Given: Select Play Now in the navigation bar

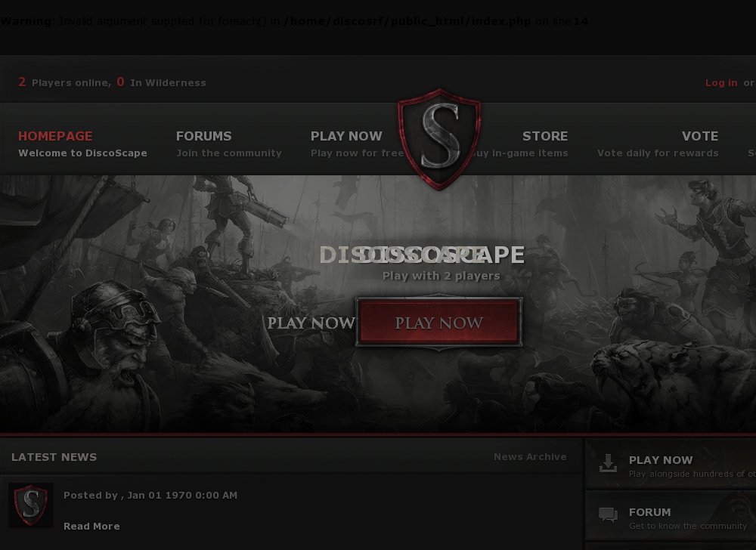Looking at the screenshot, I should (357, 144).
